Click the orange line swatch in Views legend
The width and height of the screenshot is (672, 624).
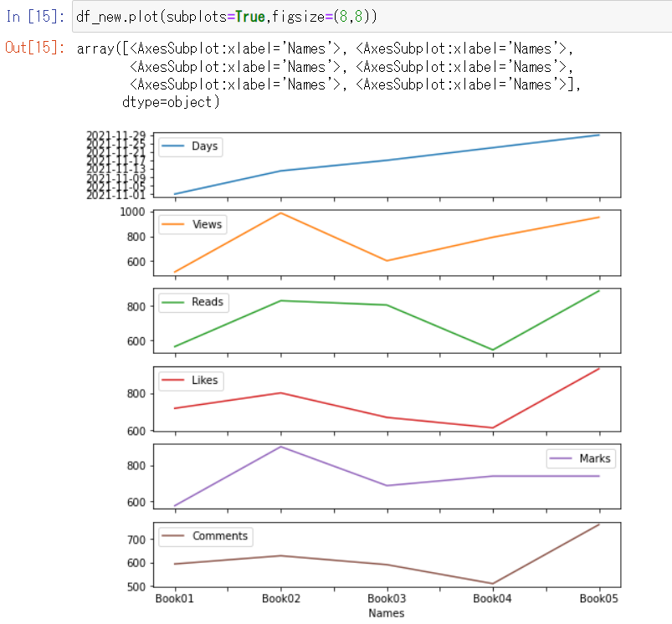point(173,224)
